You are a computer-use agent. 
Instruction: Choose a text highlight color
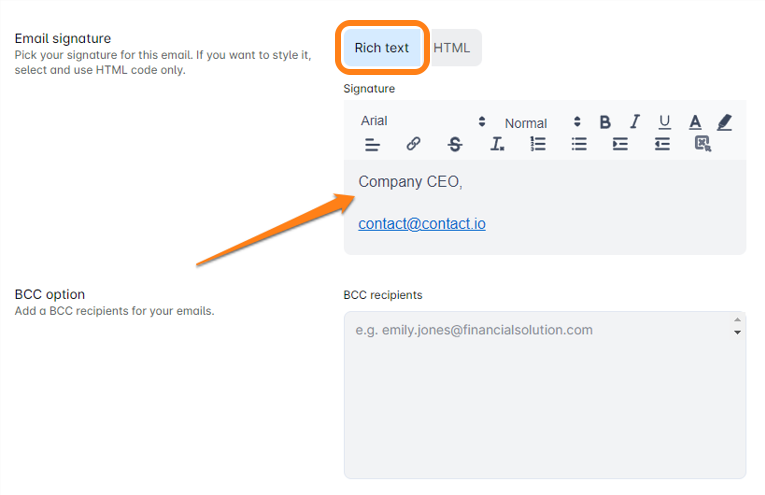(x=725, y=122)
